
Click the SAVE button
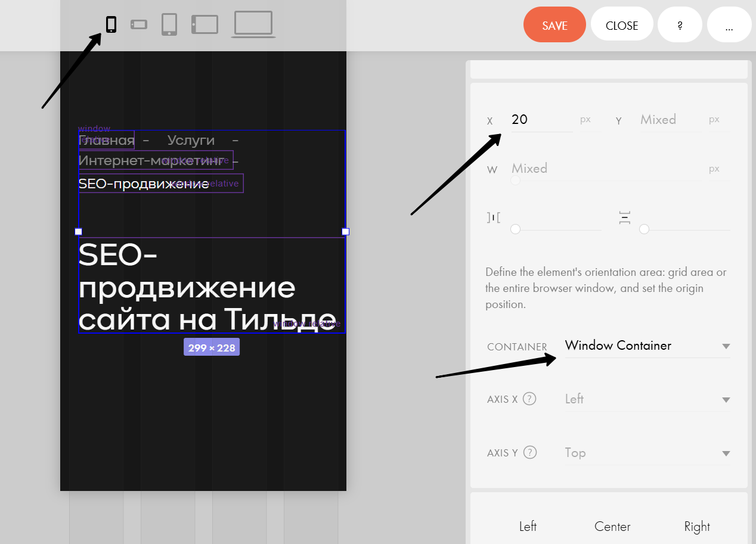point(554,25)
